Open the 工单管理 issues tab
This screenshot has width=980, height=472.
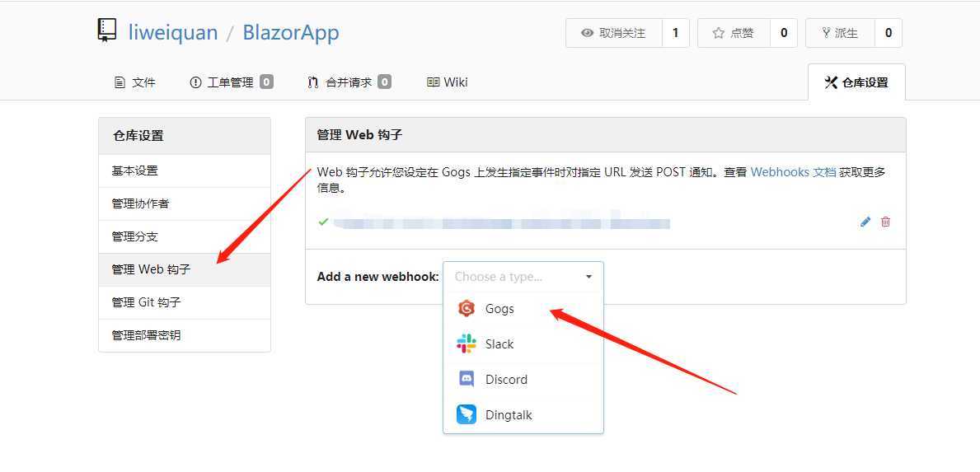(232, 82)
